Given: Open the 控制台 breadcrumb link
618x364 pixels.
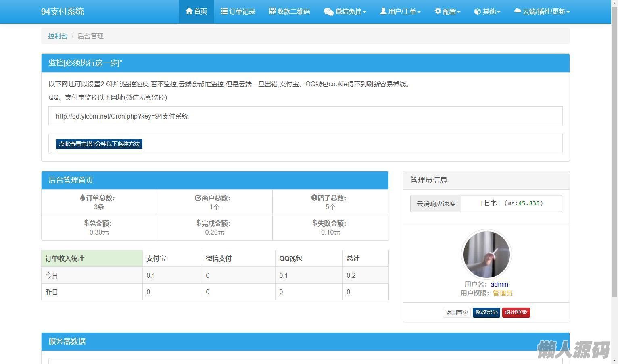Looking at the screenshot, I should (58, 36).
